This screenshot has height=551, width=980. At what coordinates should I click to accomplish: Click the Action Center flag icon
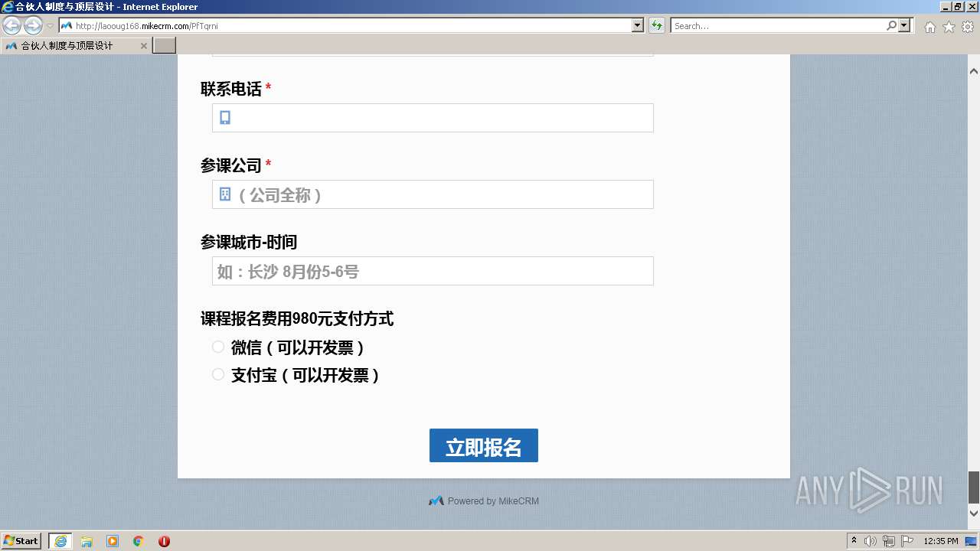click(x=907, y=541)
